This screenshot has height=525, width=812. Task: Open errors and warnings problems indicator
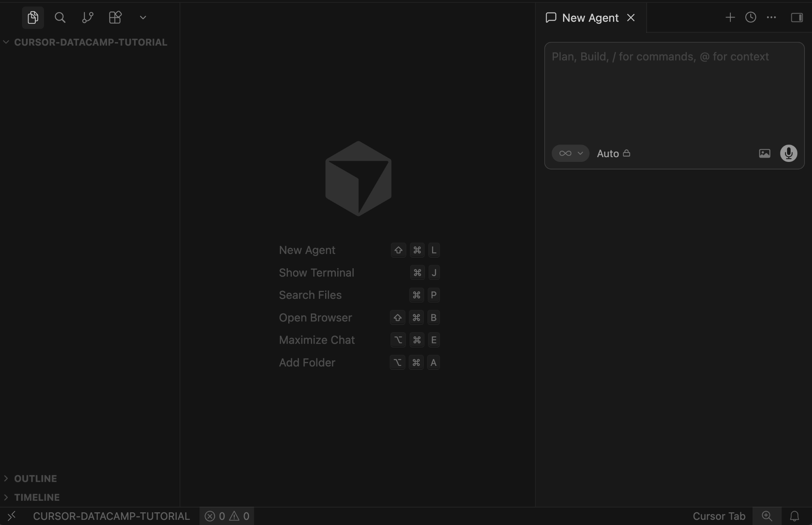(227, 516)
